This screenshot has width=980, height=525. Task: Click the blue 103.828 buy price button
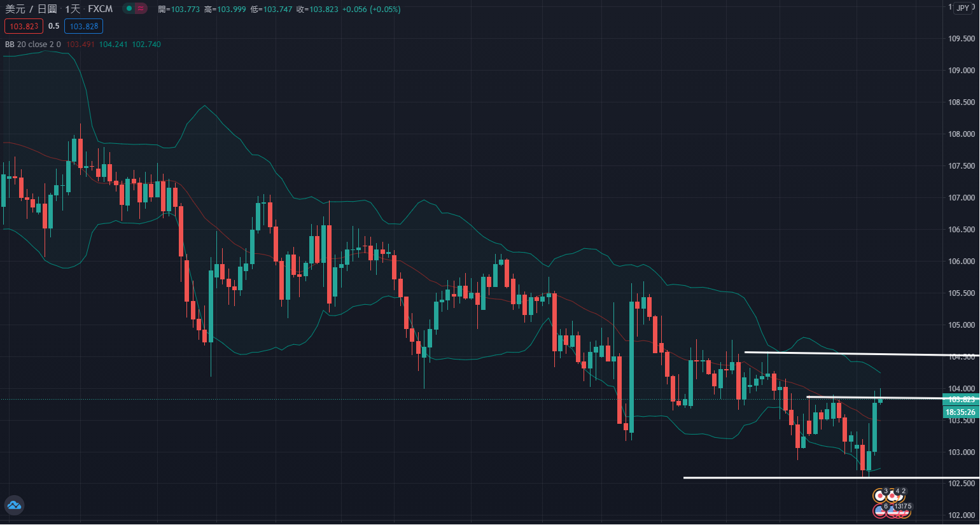click(84, 26)
